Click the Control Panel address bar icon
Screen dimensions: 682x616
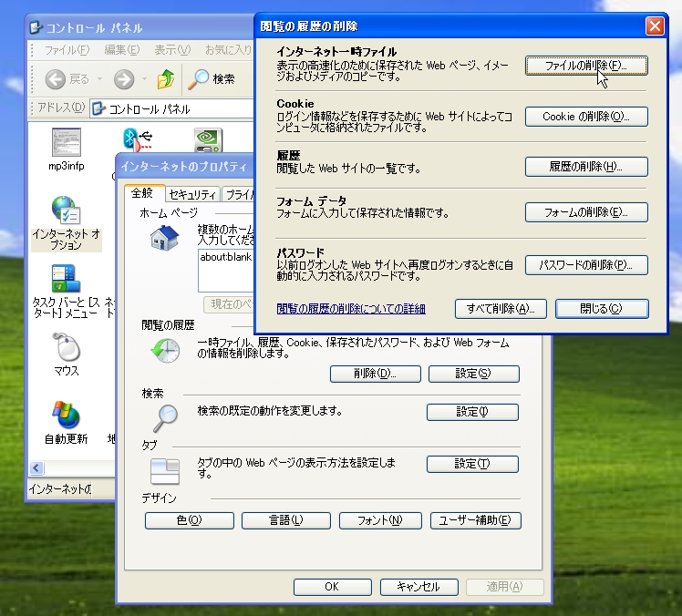(x=99, y=108)
